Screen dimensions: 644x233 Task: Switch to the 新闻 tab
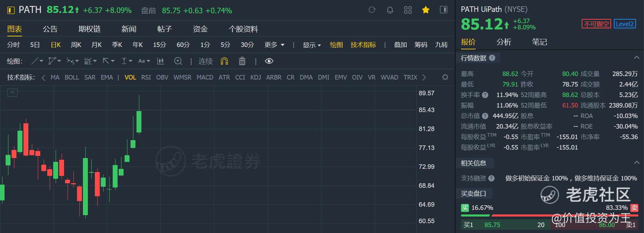tap(129, 29)
